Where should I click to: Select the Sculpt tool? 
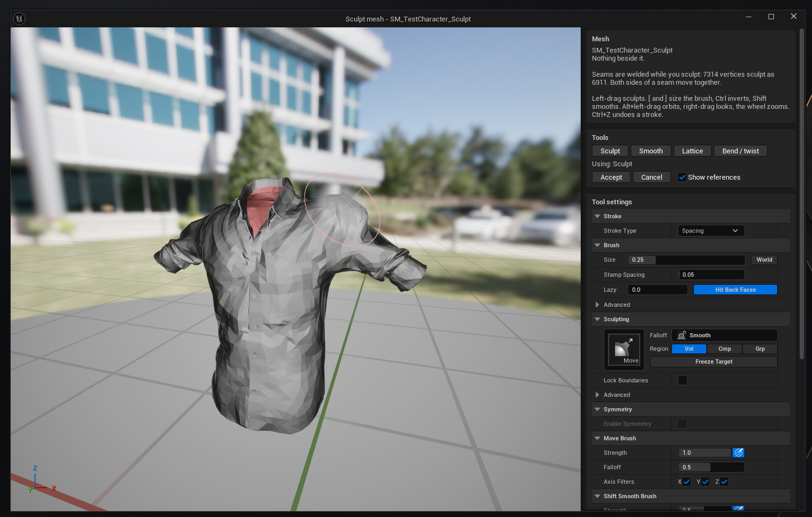point(610,151)
